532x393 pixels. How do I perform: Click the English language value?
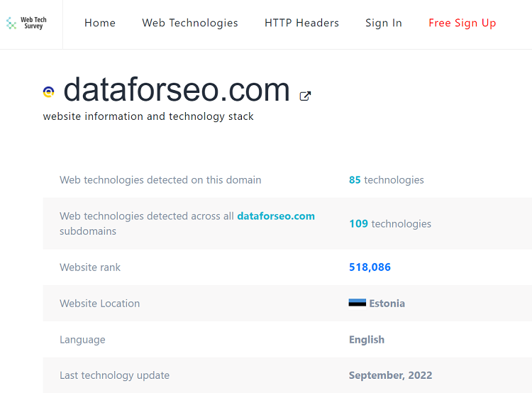[367, 339]
